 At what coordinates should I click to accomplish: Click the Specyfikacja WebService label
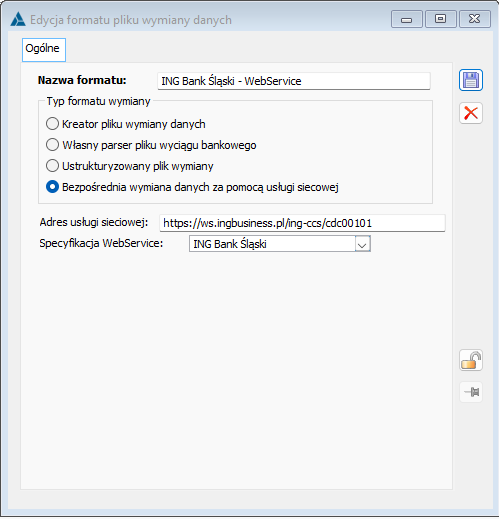coord(101,243)
